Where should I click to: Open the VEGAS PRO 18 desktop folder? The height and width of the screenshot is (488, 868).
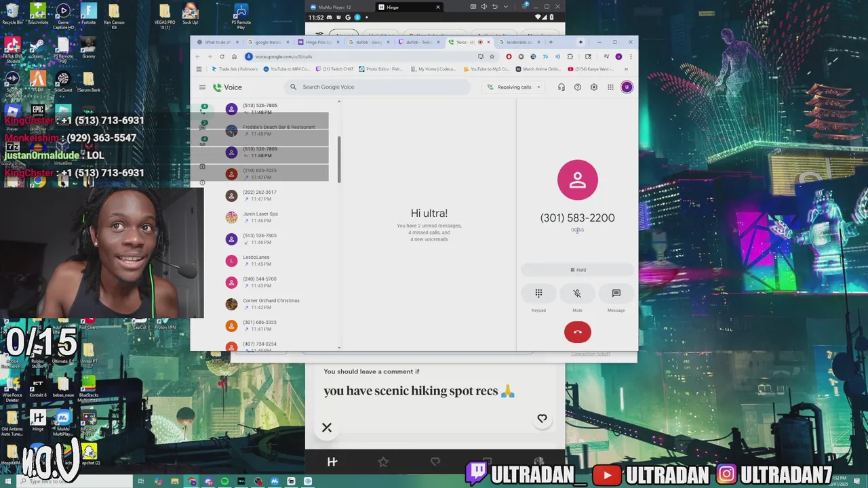coord(165,16)
